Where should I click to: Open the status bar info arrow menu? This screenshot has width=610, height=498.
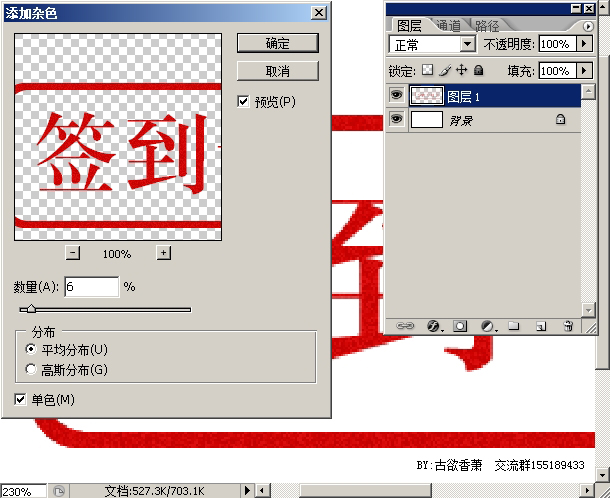coord(247,491)
